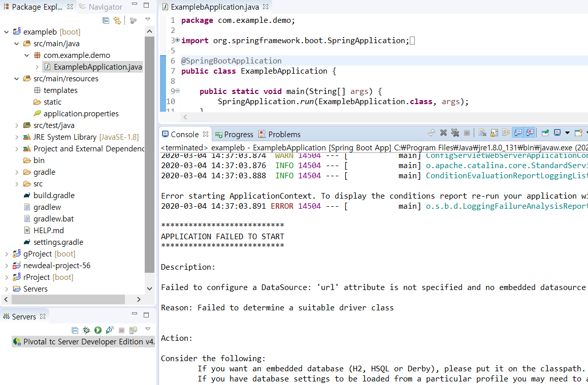Close the ExamplebApplication.java editor tab
Image resolution: width=588 pixels, height=385 pixels.
[x=266, y=7]
